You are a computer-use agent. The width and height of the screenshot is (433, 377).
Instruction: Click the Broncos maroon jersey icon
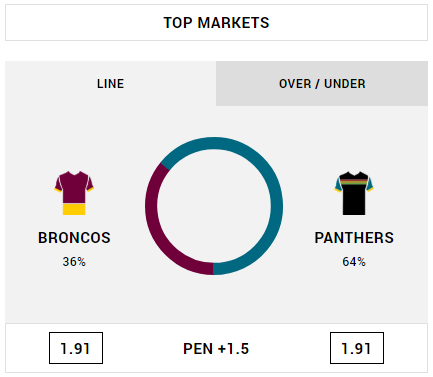pyautogui.click(x=74, y=193)
